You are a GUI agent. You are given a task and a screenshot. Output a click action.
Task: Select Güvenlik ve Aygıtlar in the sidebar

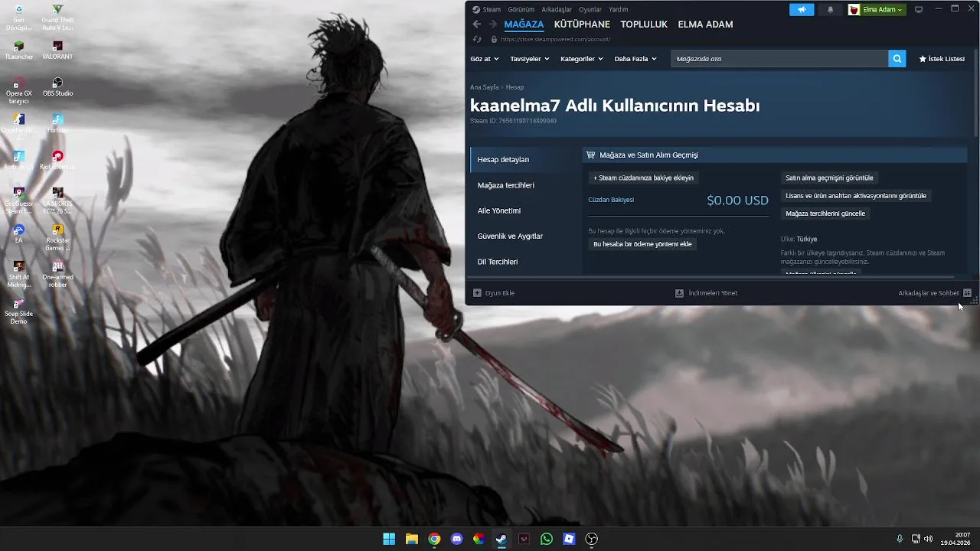[x=510, y=236]
